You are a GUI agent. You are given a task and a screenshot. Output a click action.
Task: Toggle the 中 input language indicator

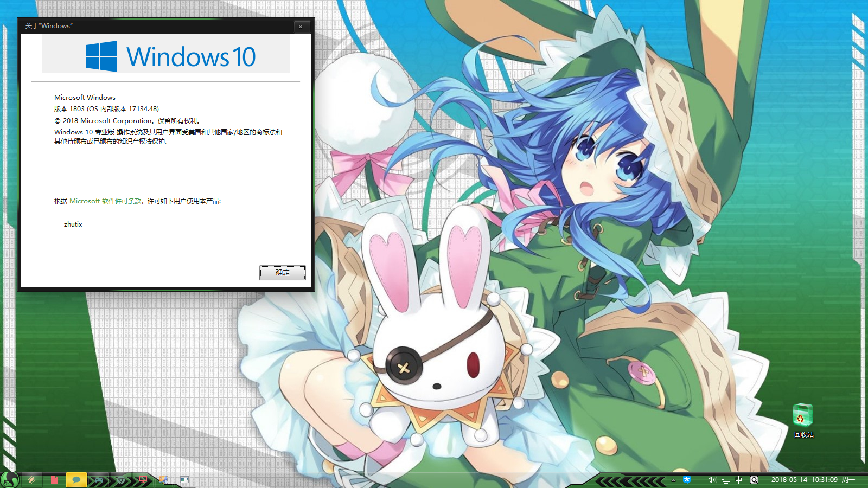click(x=739, y=480)
